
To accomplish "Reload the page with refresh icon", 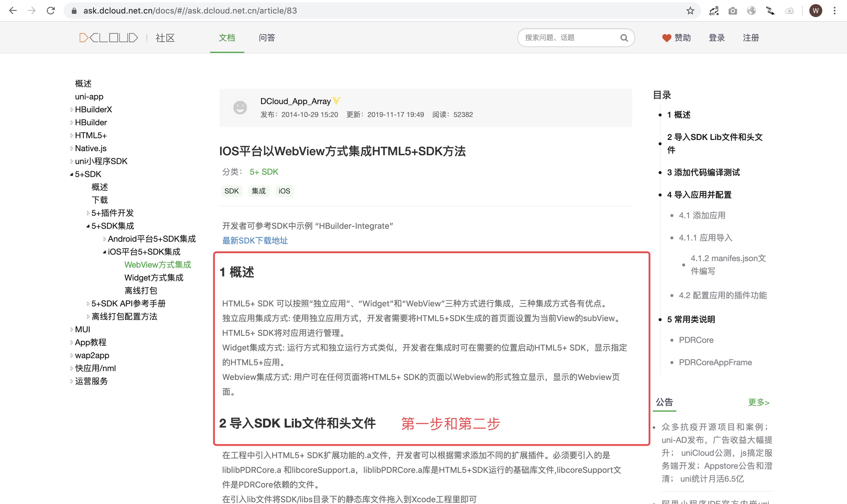I will [x=51, y=11].
